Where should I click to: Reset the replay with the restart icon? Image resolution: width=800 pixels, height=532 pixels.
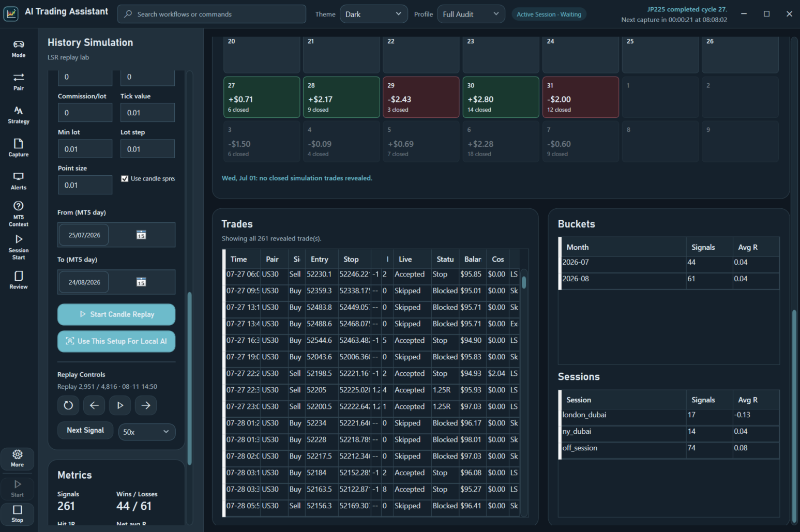pos(68,405)
